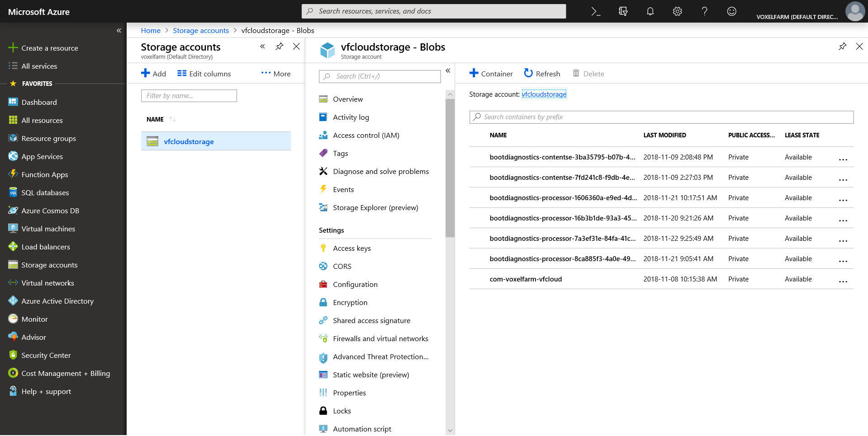Viewport: 868px width, 436px height.
Task: Open the More options menu
Action: click(276, 73)
